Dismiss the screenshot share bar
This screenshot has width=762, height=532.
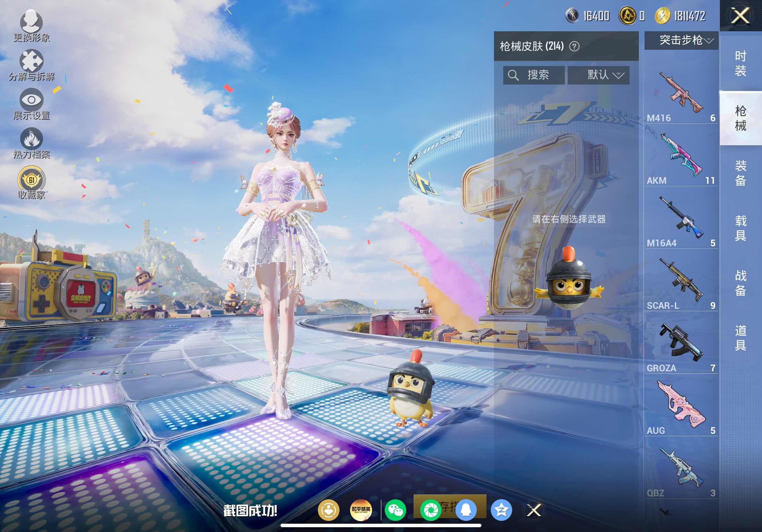tap(534, 510)
